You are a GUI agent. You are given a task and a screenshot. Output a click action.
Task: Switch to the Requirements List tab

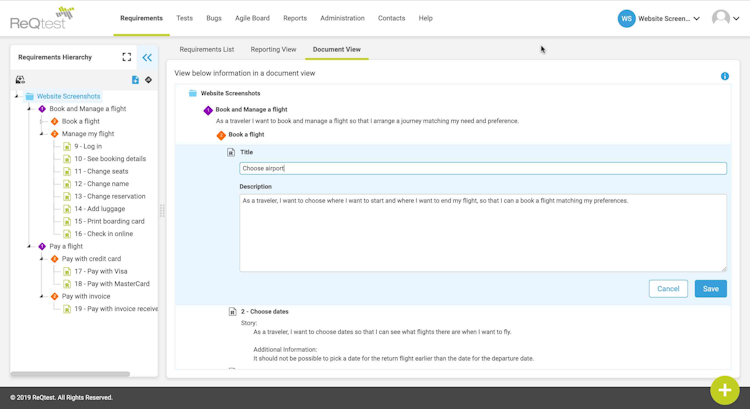(x=207, y=49)
